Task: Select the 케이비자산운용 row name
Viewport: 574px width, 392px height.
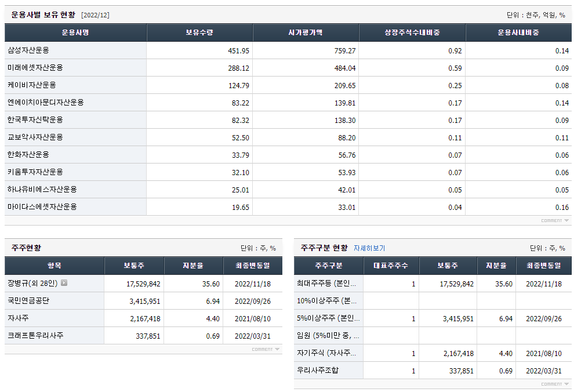Action: coord(32,85)
